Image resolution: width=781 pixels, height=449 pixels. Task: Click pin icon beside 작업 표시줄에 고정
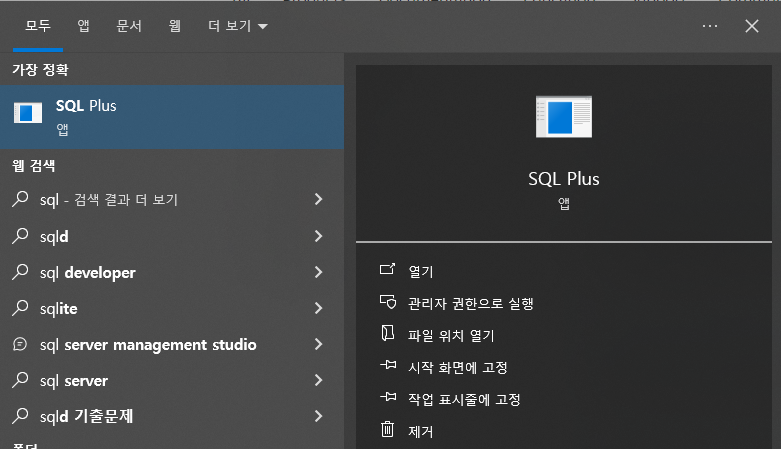click(388, 397)
